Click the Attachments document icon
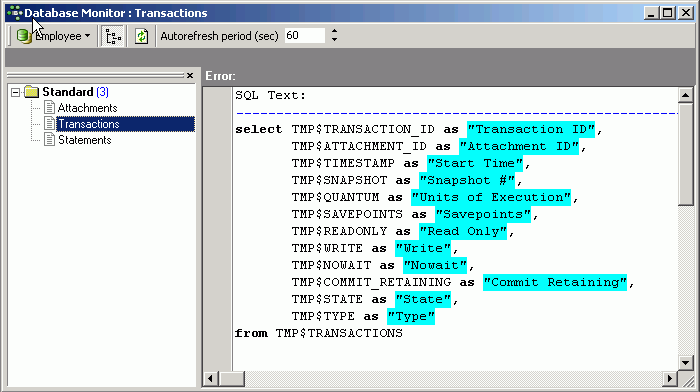The width and height of the screenshot is (700, 392). 50,108
